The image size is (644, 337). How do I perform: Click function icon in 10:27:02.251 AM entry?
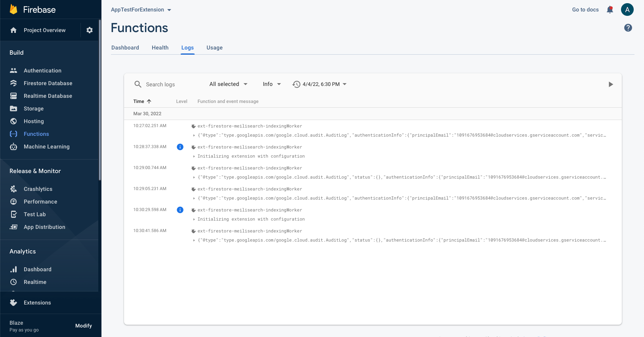[x=193, y=126]
